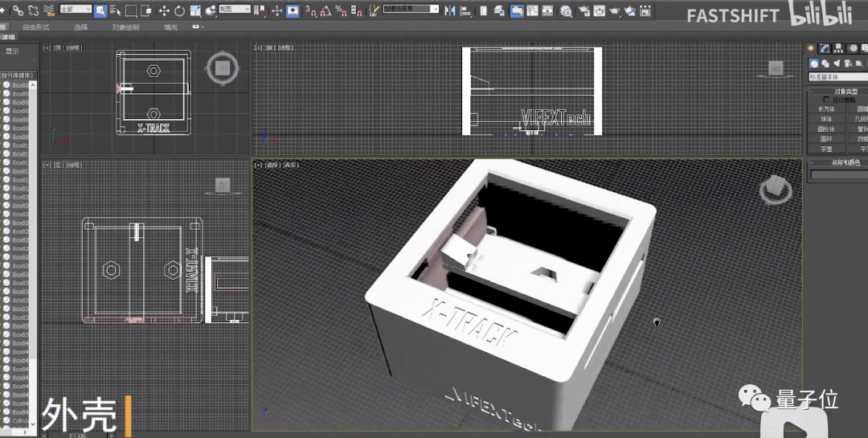Click the Select by Name icon
868x438 pixels.
(116, 10)
